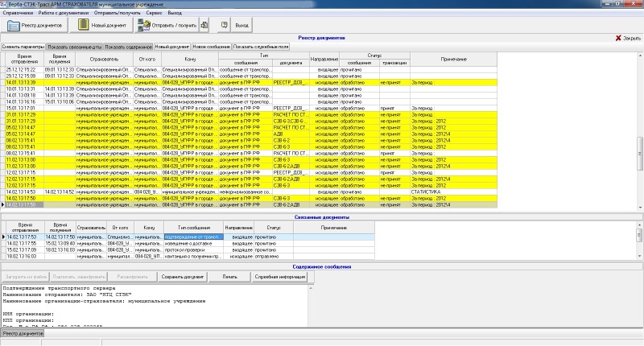Toggle Показать содержимое
Screen dimensions: 644x346
click(128, 47)
